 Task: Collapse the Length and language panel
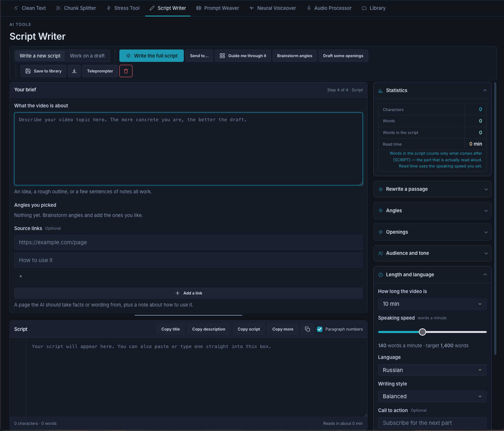click(485, 274)
